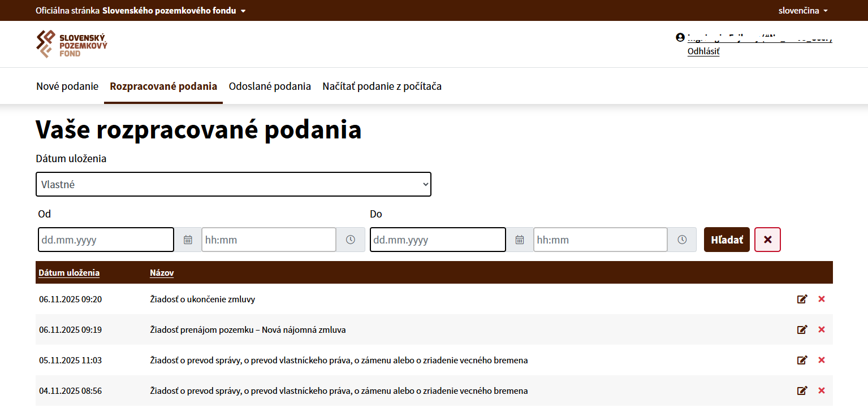Edit the Žiadosť o ukončenie zmluvy submission

[802, 299]
